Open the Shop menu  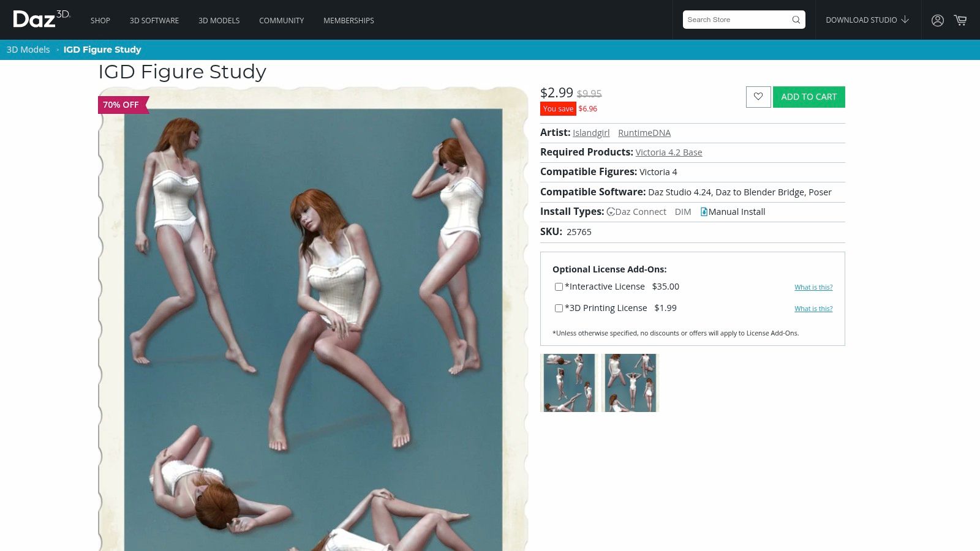[100, 20]
